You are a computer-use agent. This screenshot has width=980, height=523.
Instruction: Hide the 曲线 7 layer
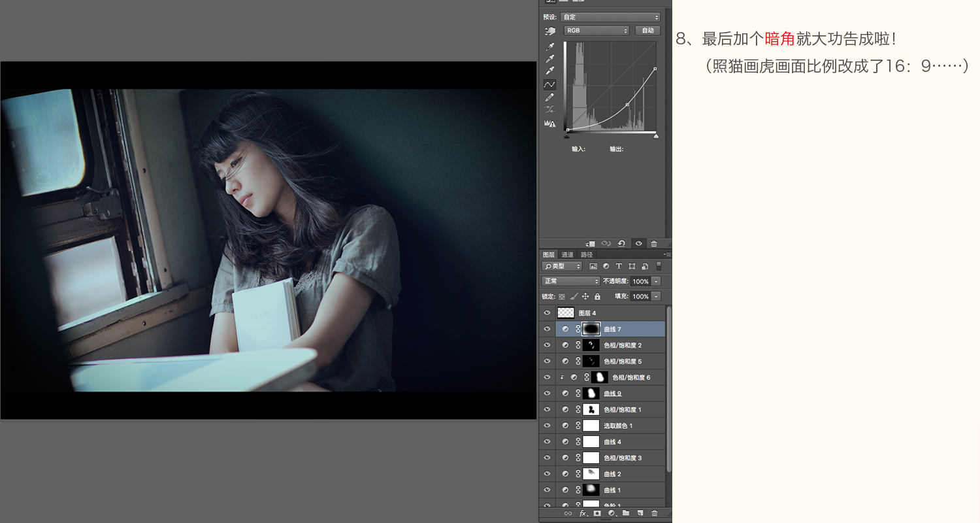pos(547,329)
